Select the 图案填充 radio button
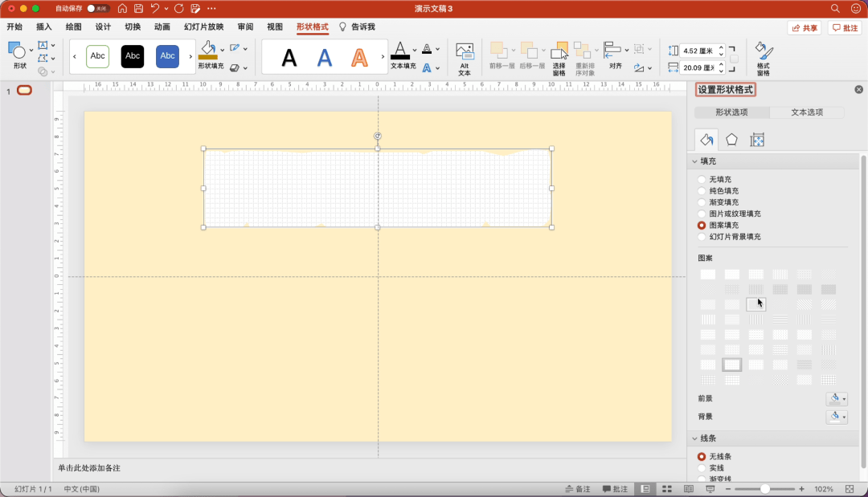 (702, 225)
